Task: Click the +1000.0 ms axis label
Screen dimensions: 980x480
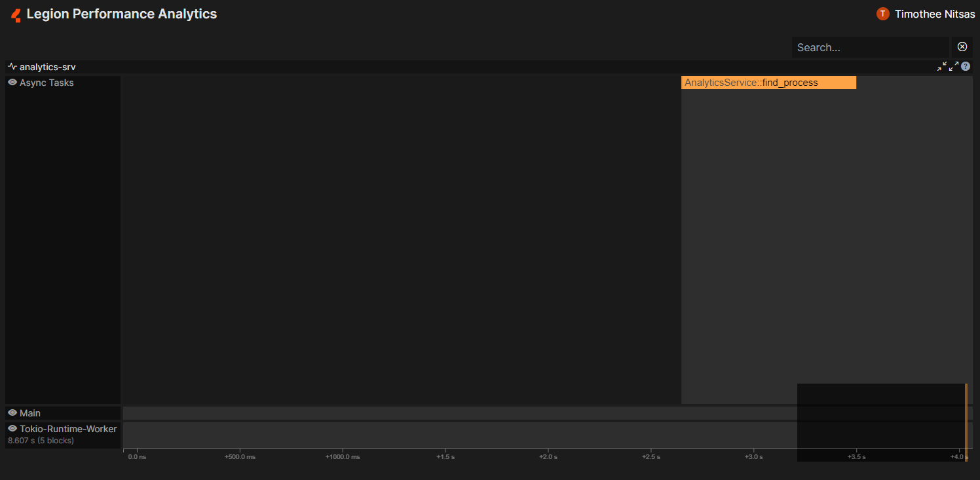Action: [x=343, y=457]
